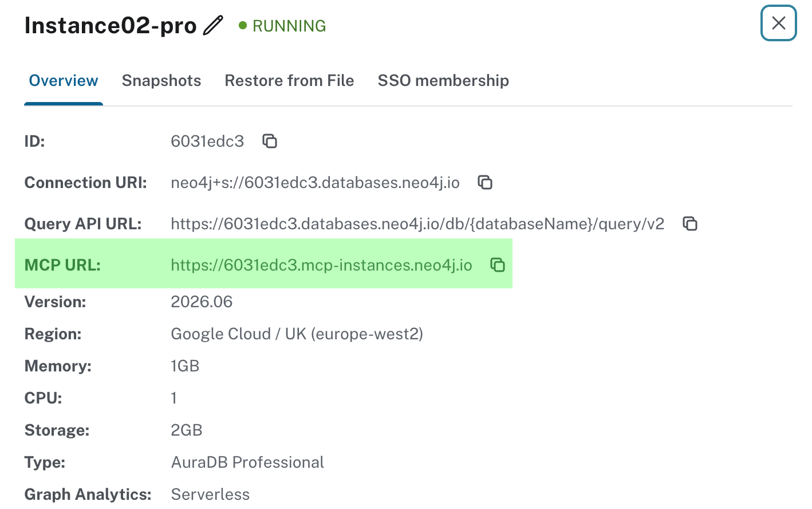812x509 pixels.
Task: Click the RUNNING status indicator
Action: click(282, 26)
